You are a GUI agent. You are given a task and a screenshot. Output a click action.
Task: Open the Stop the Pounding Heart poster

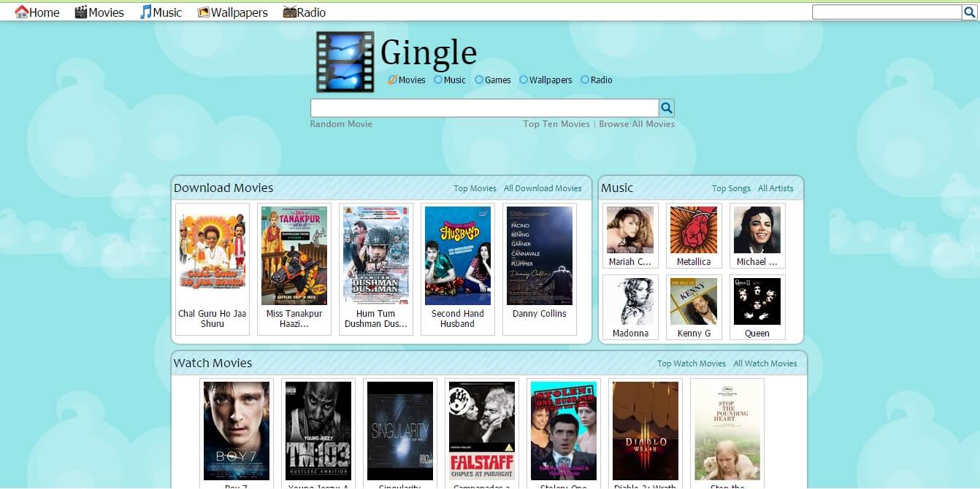(x=727, y=431)
